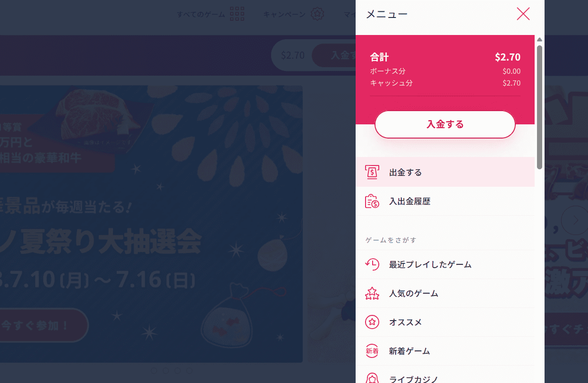Open 出金する menu item

(x=445, y=172)
